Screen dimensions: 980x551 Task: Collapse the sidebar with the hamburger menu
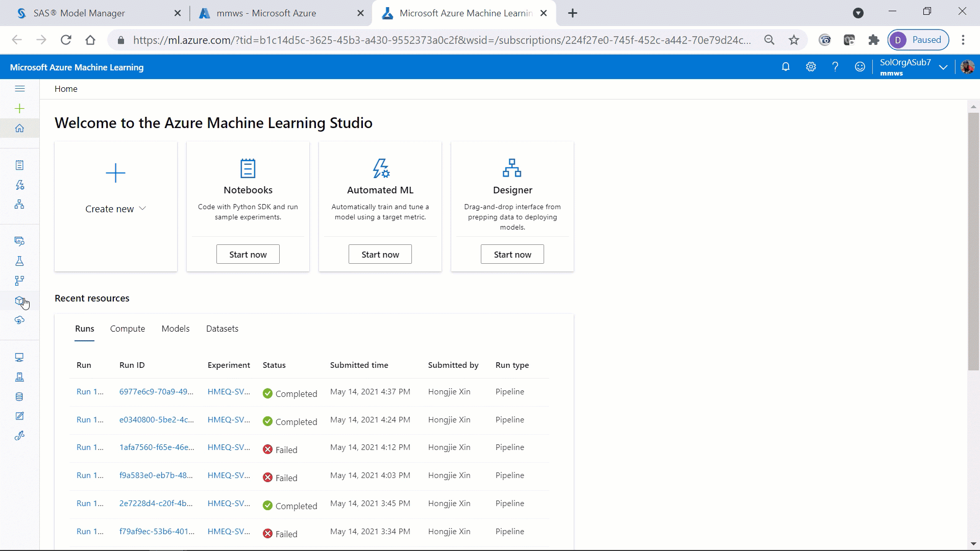(x=20, y=88)
